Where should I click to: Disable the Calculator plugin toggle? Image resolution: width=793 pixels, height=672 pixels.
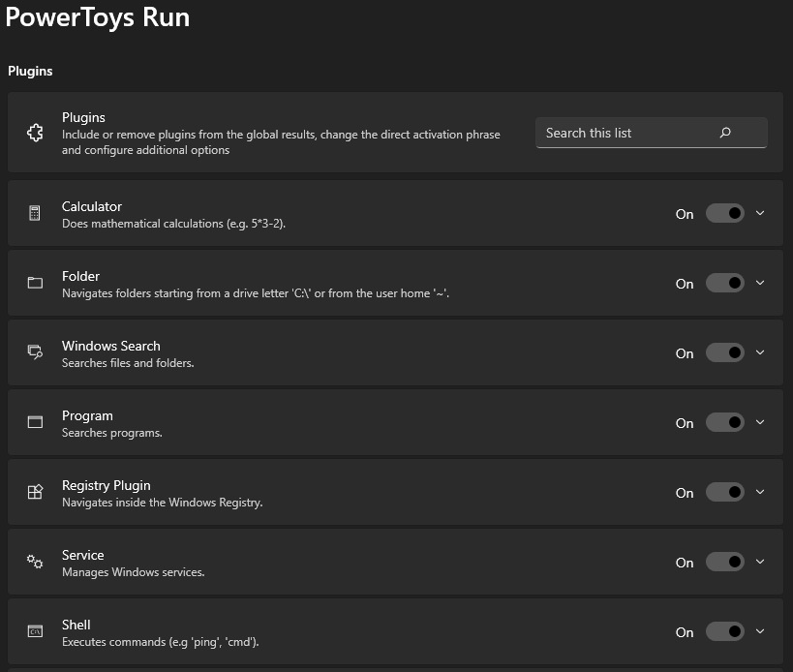pyautogui.click(x=724, y=213)
